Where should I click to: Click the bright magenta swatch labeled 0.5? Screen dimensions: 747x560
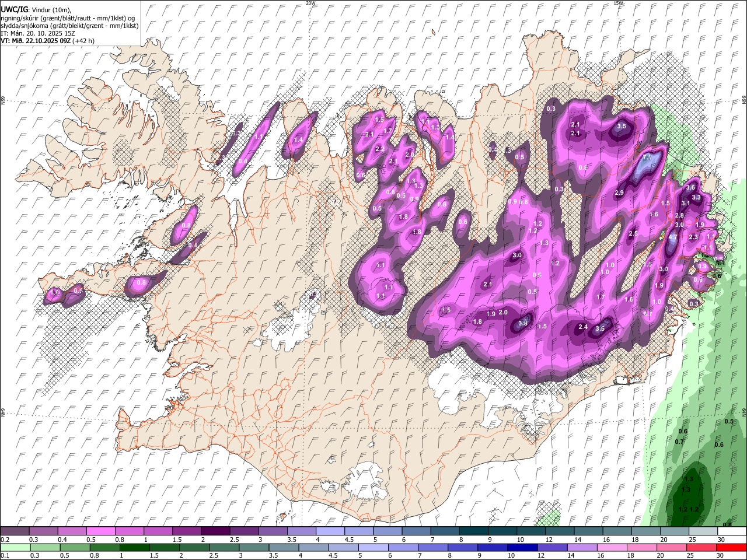pos(100,531)
